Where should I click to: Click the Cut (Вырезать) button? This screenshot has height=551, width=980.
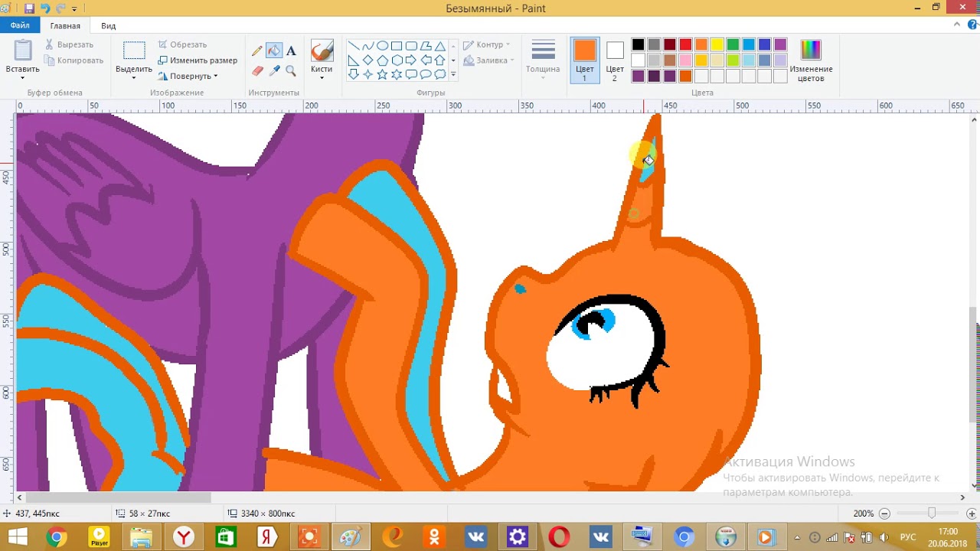click(x=69, y=44)
